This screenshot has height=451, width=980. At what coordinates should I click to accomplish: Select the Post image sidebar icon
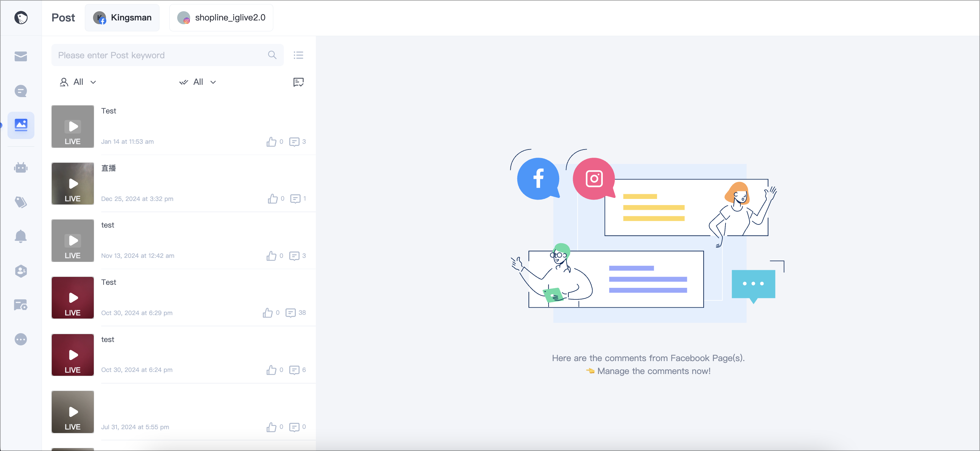click(x=21, y=125)
